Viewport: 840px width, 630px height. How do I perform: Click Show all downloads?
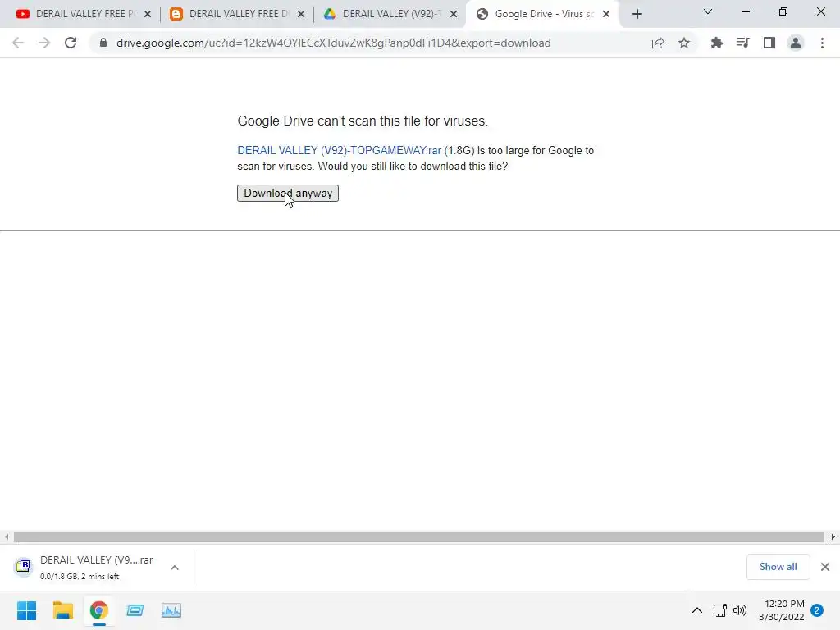click(x=778, y=567)
